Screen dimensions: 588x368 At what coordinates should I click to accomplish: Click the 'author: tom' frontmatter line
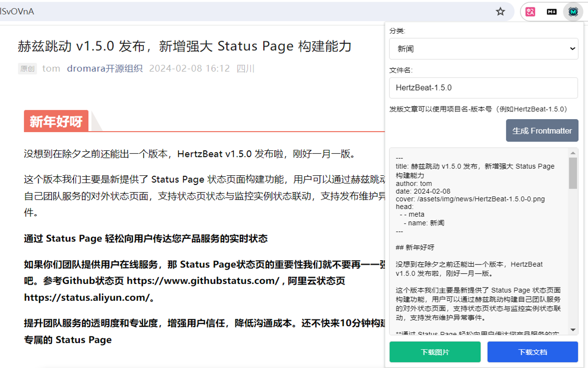[413, 184]
